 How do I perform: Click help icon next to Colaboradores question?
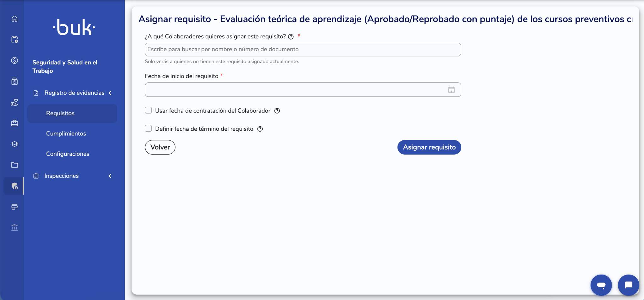click(x=291, y=37)
